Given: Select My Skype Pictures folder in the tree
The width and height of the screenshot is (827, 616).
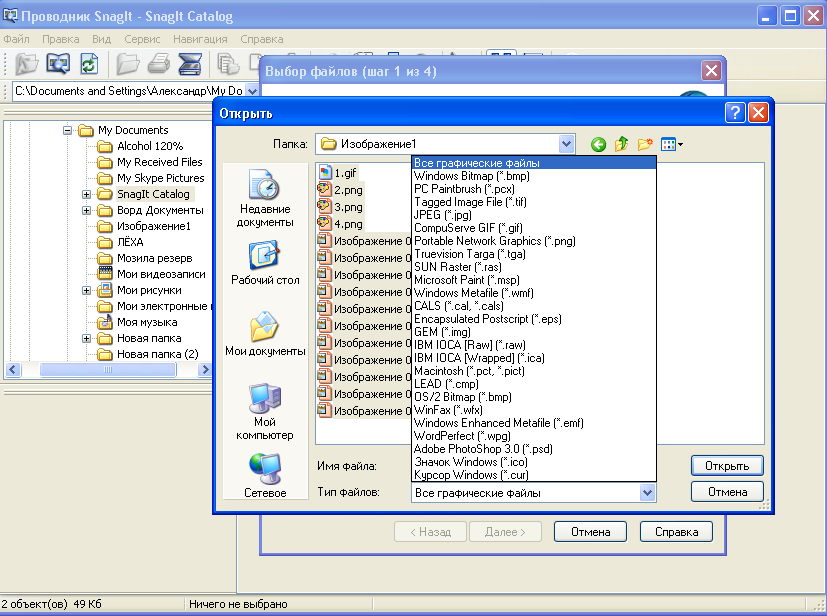Looking at the screenshot, I should pyautogui.click(x=160, y=178).
